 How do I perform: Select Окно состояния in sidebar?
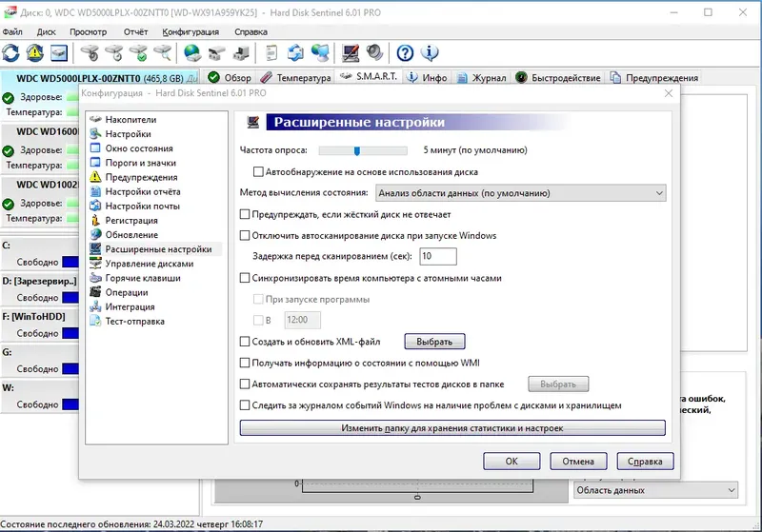[139, 148]
